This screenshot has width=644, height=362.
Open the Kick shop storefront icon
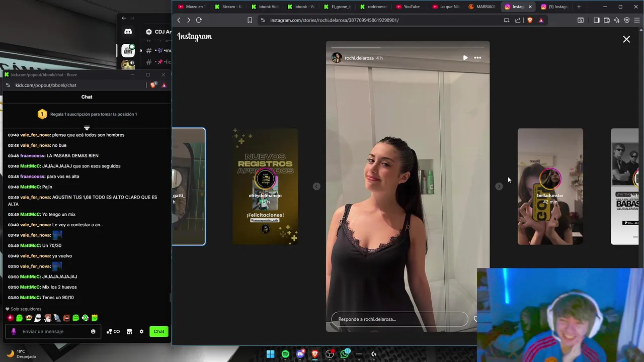tap(129, 332)
